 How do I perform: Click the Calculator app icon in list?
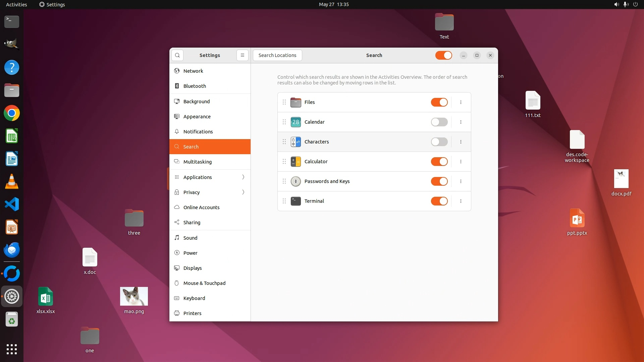coord(296,162)
